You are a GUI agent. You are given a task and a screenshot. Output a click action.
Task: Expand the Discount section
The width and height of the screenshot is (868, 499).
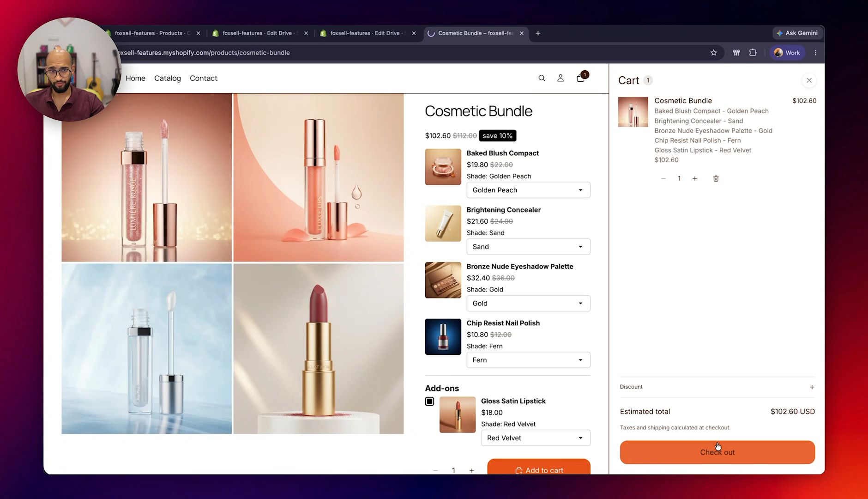[717, 387]
